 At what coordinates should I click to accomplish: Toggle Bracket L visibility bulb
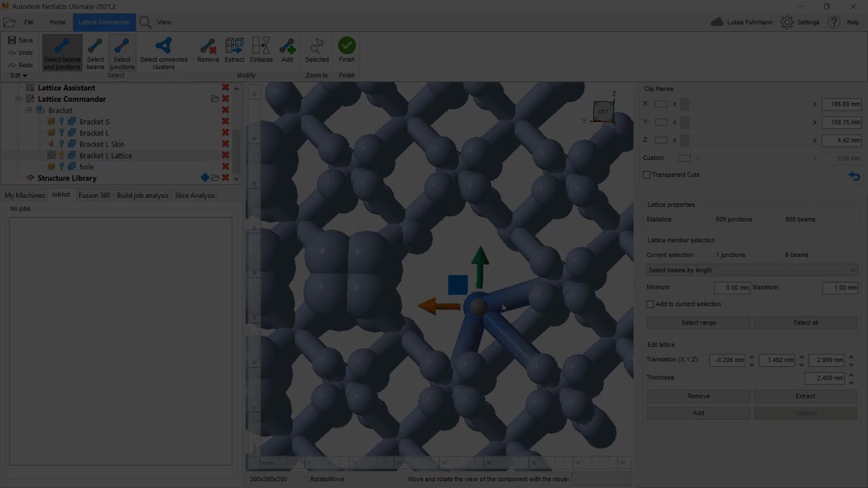pos(62,133)
